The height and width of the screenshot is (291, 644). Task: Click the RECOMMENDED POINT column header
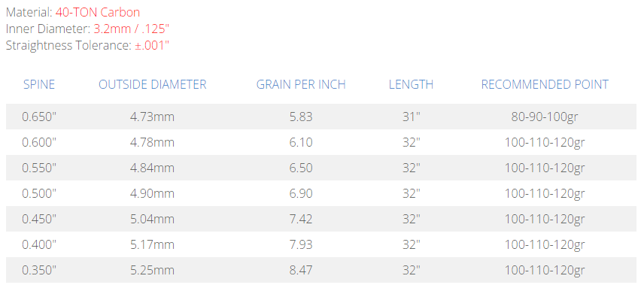(545, 84)
